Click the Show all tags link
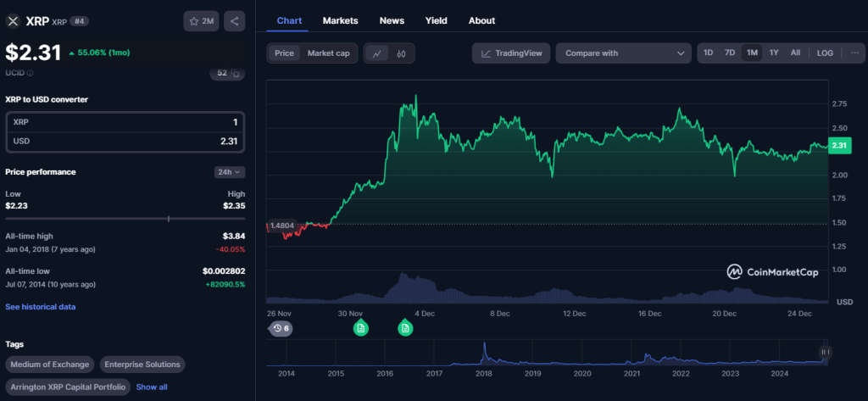Screen dimensions: 868x401 point(152,387)
